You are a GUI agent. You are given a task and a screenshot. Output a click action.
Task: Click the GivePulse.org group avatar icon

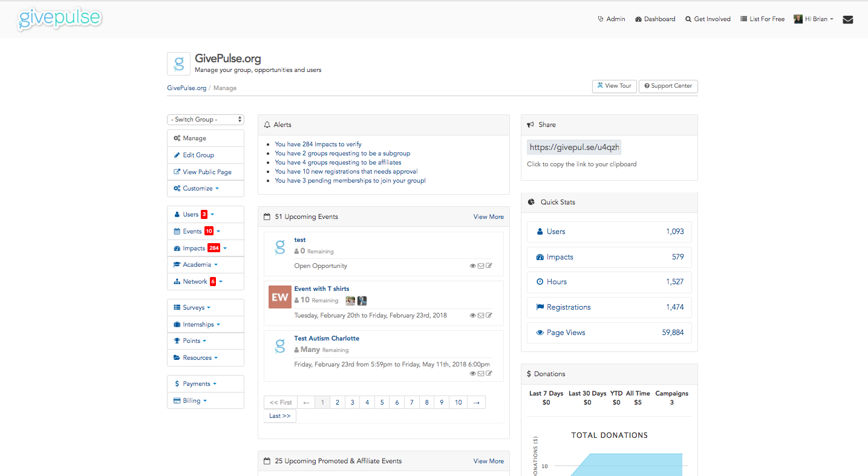(x=178, y=64)
